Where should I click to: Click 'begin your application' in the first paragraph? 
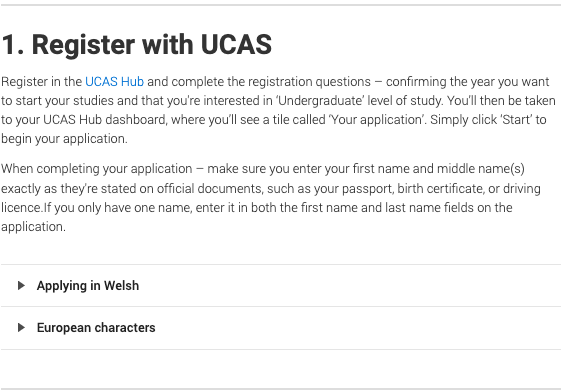(63, 139)
